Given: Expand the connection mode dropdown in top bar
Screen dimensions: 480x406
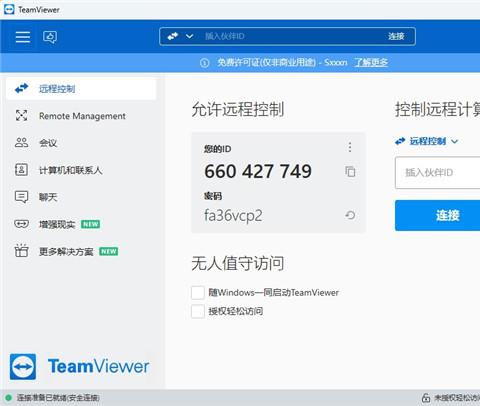Looking at the screenshot, I should point(189,36).
